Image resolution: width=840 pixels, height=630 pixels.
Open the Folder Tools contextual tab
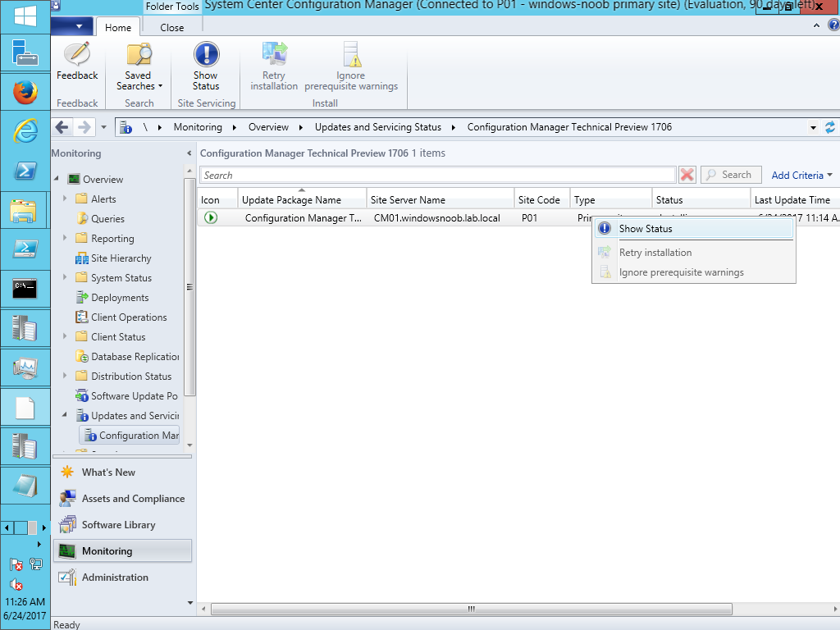coord(172,7)
